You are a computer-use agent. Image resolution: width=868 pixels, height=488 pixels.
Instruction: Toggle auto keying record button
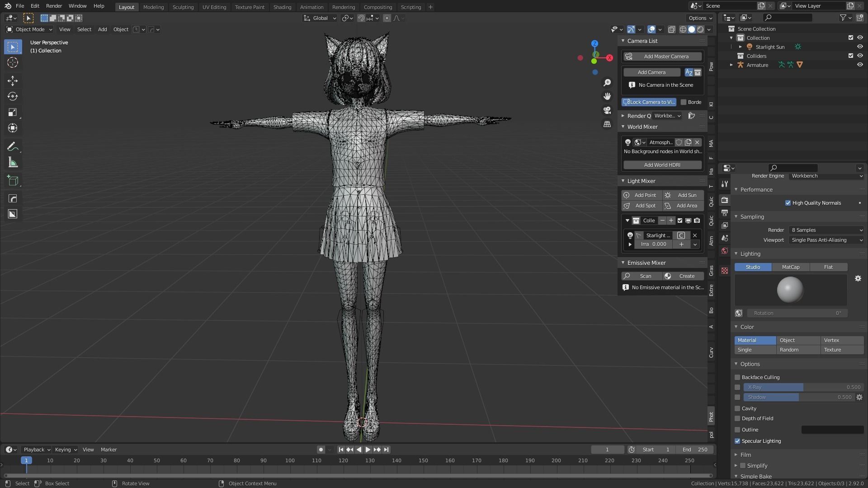pos(321,450)
